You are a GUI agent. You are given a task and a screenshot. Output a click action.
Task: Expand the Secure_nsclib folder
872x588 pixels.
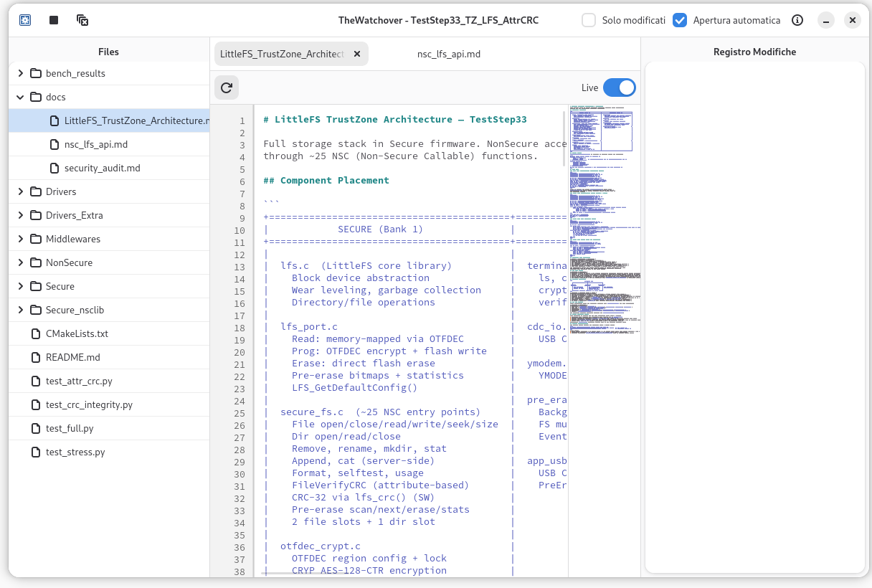tap(20, 310)
